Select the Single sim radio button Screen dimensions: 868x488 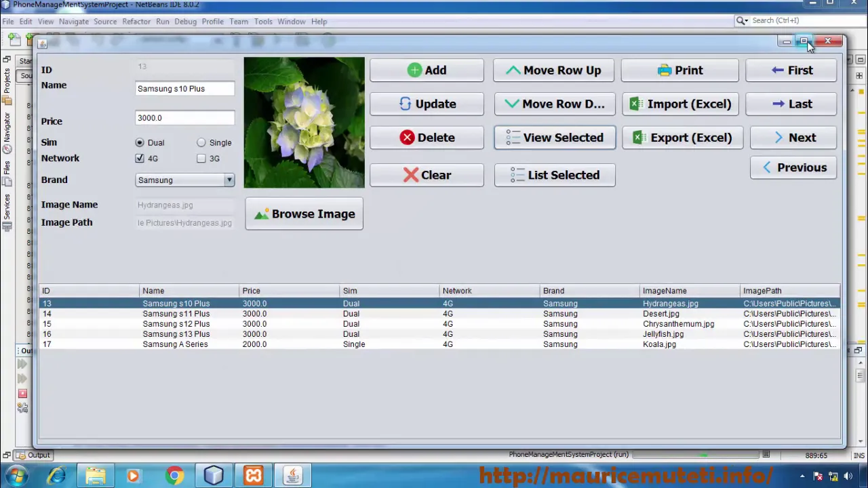click(201, 143)
